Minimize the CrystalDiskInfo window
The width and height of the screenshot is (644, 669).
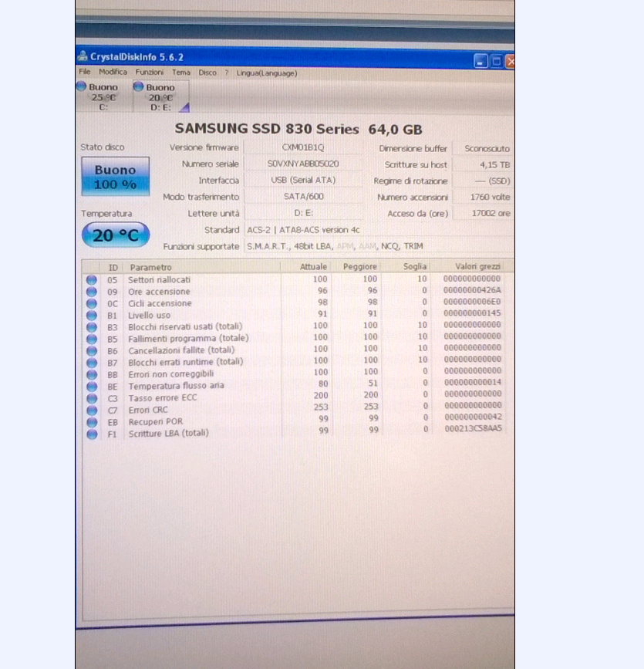[x=480, y=61]
